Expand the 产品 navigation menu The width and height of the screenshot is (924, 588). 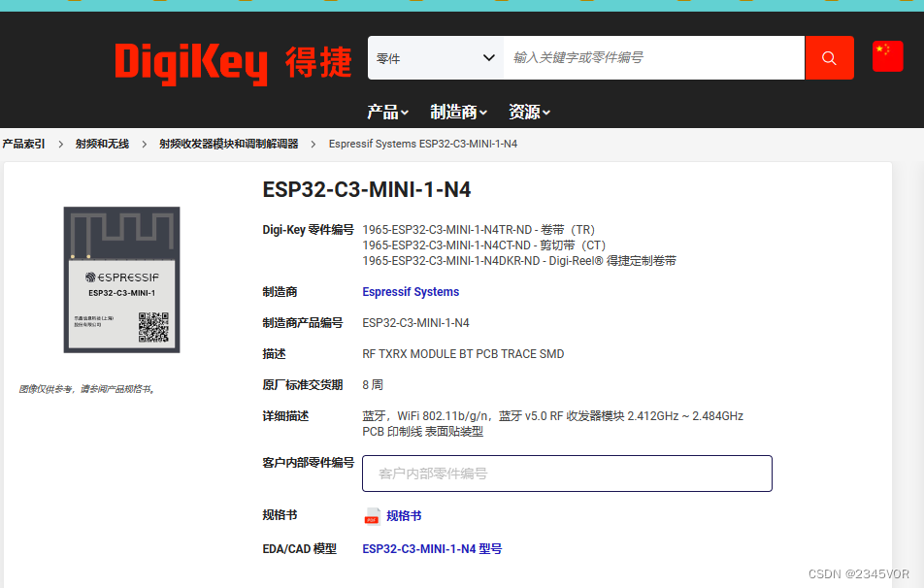click(388, 112)
